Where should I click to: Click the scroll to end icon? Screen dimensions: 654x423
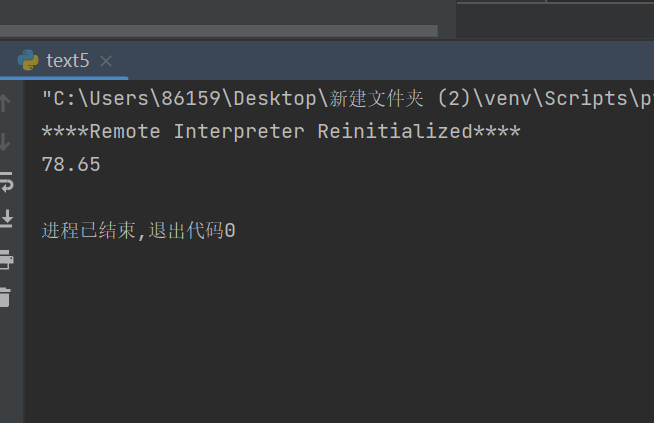click(x=6, y=219)
